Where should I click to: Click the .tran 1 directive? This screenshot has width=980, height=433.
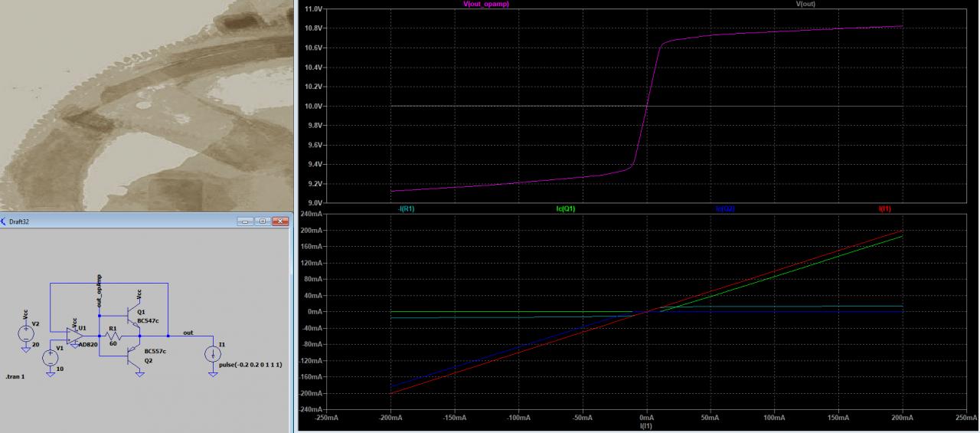tap(15, 376)
